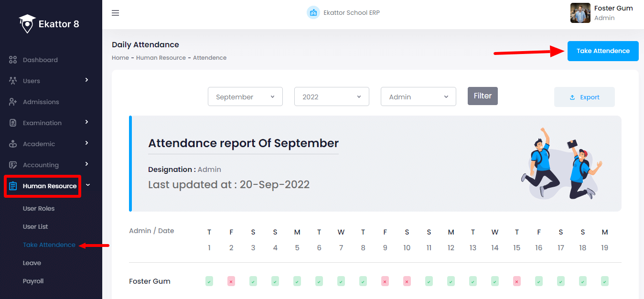644x299 pixels.
Task: Click the absent mark under day 2
Action: (231, 281)
